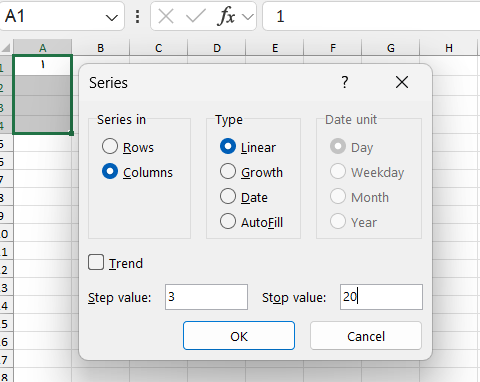Click the fill handle of the selection
This screenshot has width=480, height=382.
pyautogui.click(x=71, y=133)
